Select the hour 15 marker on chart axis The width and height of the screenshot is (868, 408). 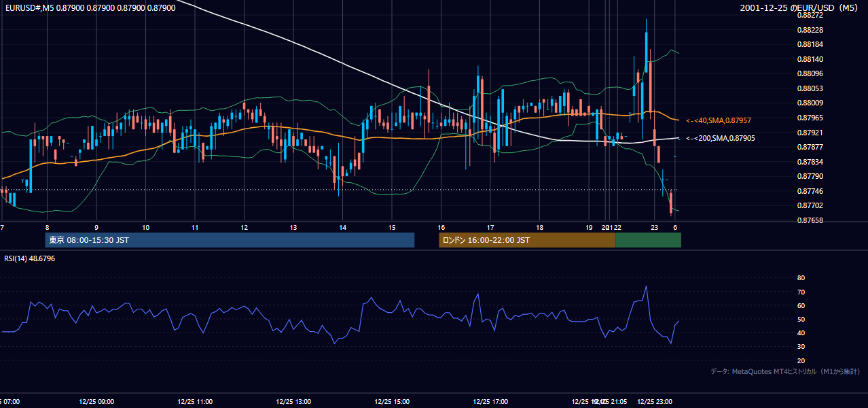click(392, 227)
